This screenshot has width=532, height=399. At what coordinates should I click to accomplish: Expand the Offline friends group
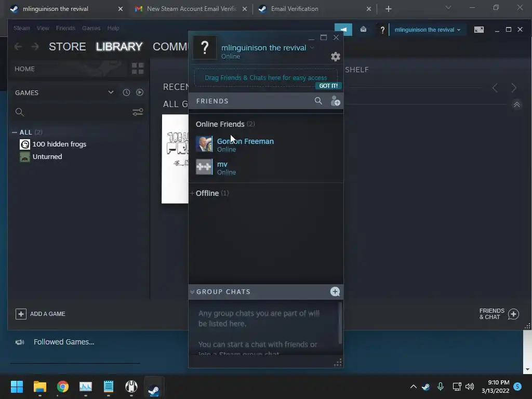(192, 193)
